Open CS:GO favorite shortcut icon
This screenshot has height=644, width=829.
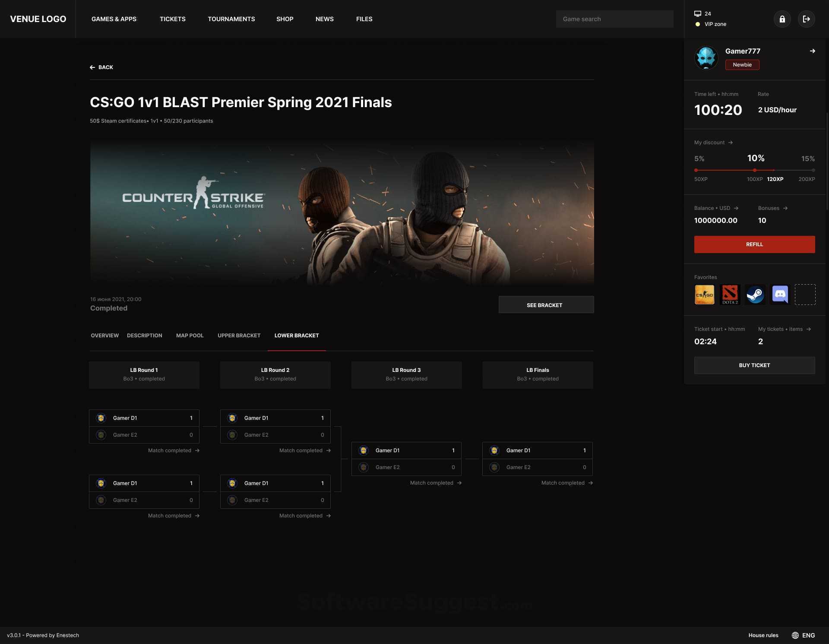coord(704,295)
